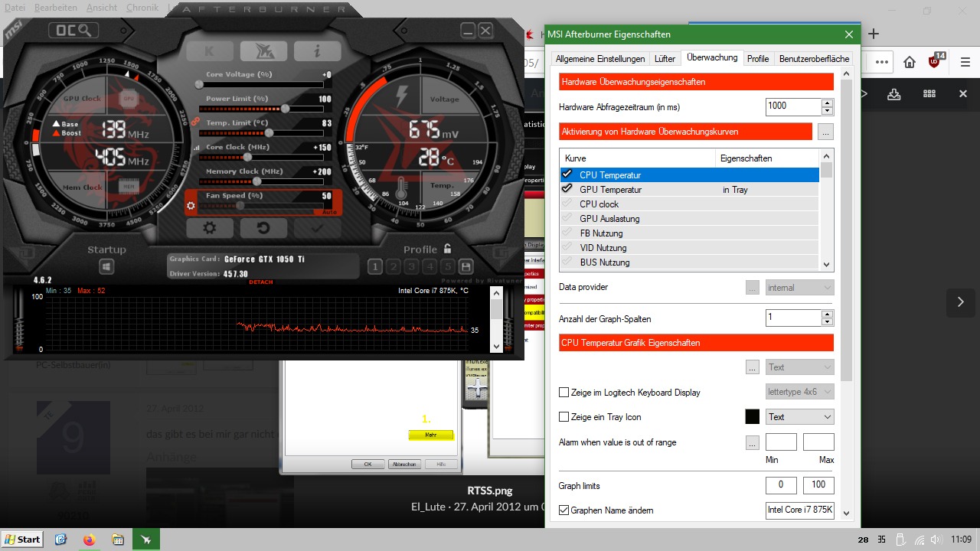This screenshot has width=980, height=551.
Task: Open curve editor icon beside Core Clock
Action: click(x=197, y=147)
